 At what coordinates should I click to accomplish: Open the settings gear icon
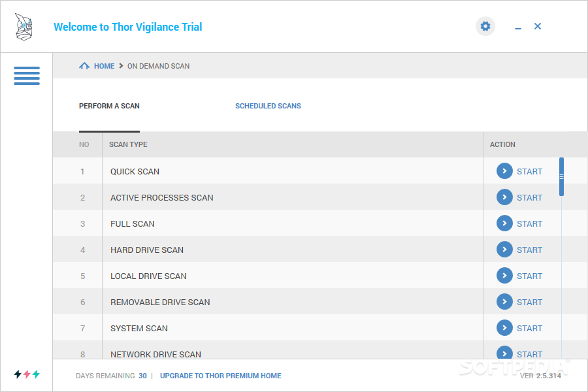click(x=485, y=26)
